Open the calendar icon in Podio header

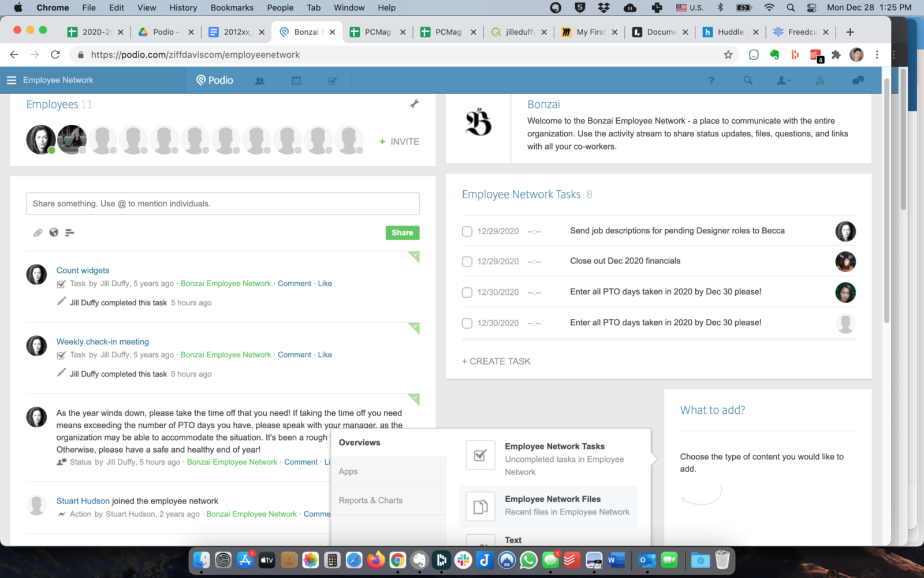[296, 81]
